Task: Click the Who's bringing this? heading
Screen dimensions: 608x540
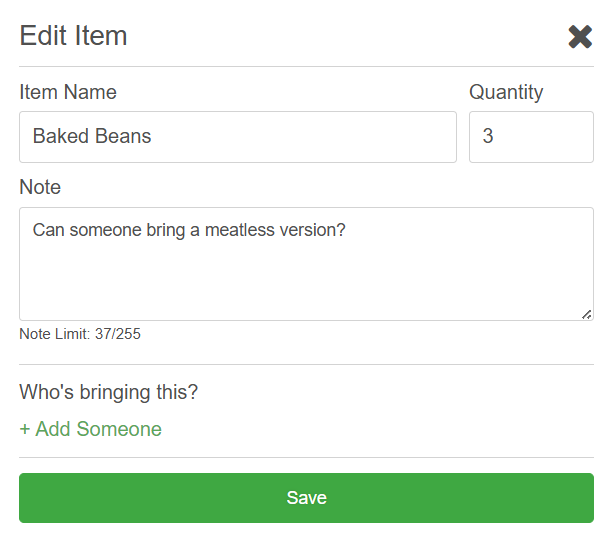Action: pyautogui.click(x=108, y=392)
